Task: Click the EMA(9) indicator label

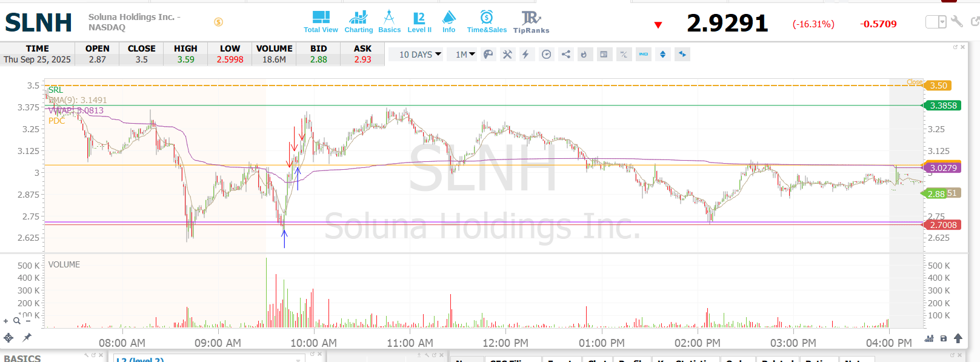Action: [78, 100]
